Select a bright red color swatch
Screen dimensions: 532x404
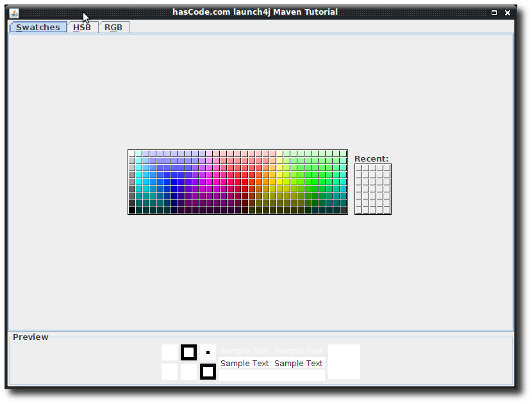[246, 181]
